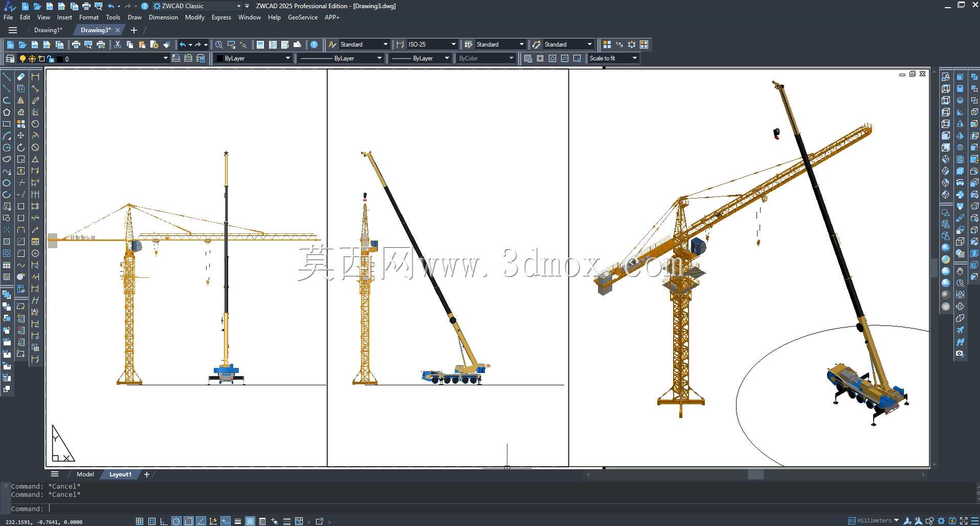Toggle Polar tracking in status bar
This screenshot has width=980, height=526.
click(176, 521)
